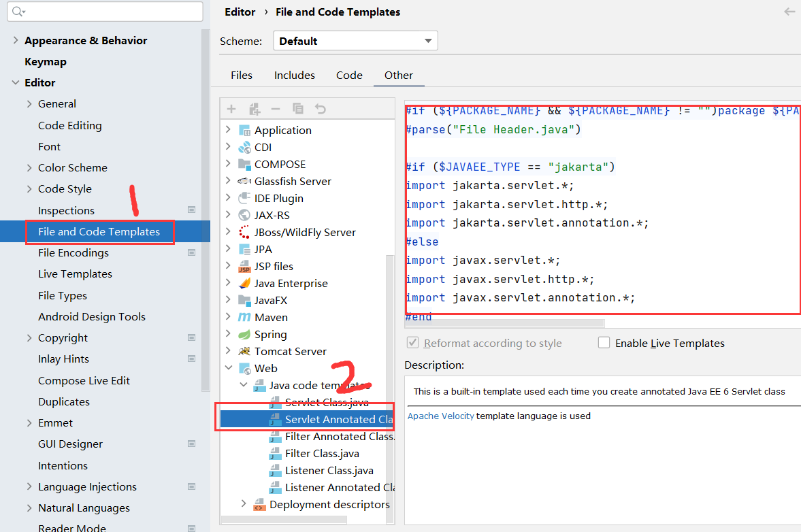Toggle Reformat according to style checkbox
Image resolution: width=801 pixels, height=532 pixels.
pyautogui.click(x=412, y=343)
